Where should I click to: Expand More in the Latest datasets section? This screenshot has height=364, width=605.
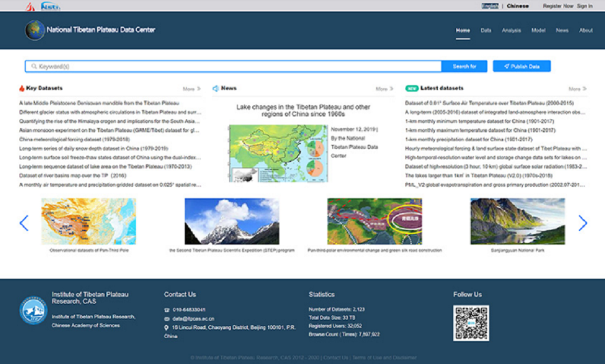[x=577, y=89]
